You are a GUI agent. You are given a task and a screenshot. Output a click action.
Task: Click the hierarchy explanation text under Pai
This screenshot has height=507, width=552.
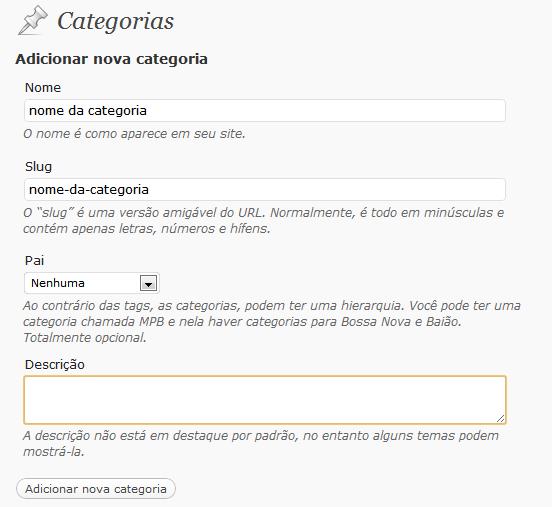272,321
